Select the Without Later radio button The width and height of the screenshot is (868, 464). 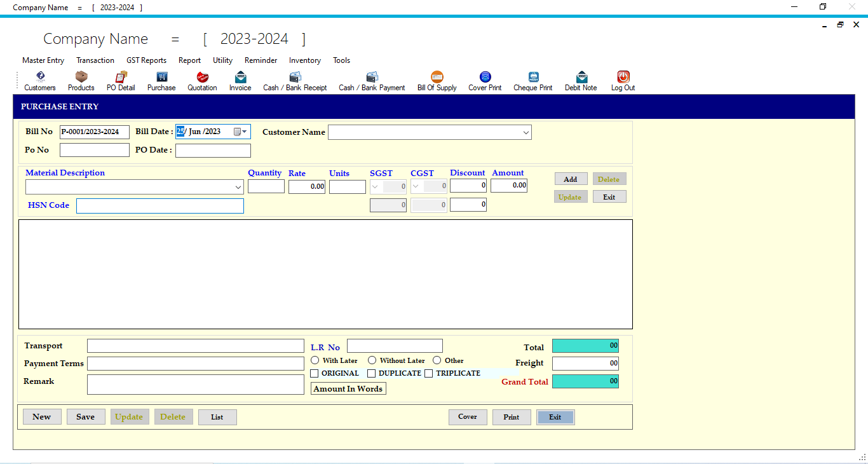click(x=372, y=360)
